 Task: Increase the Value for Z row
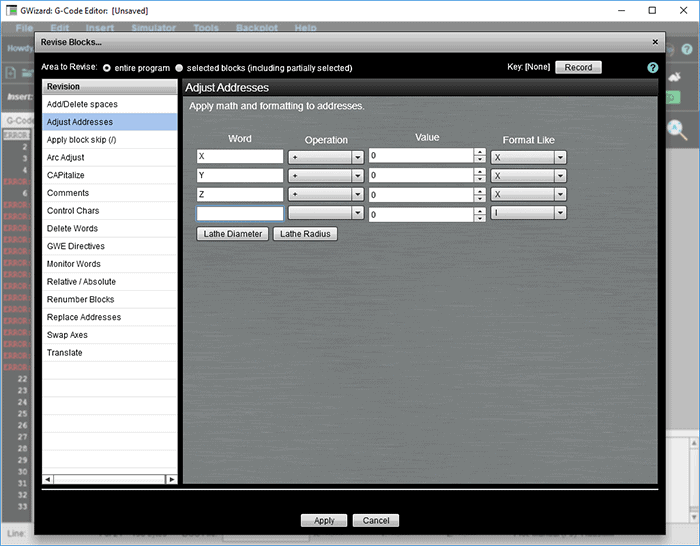[x=480, y=191]
